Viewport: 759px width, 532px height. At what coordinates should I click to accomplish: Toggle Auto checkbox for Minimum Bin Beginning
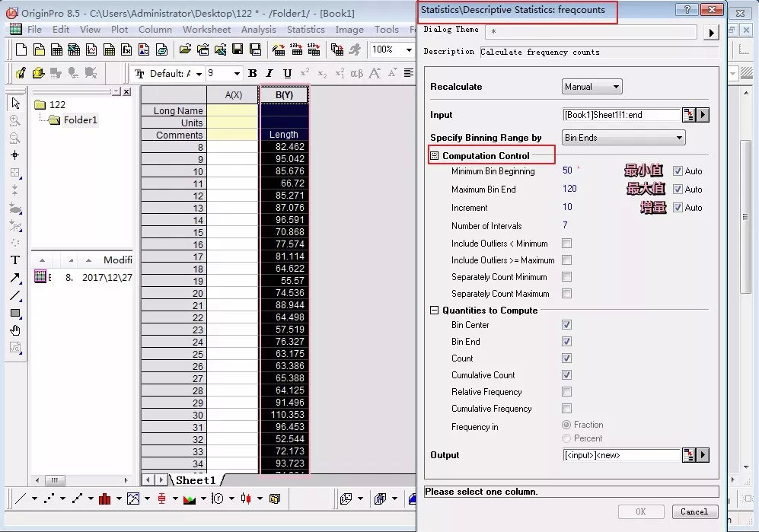(x=678, y=171)
